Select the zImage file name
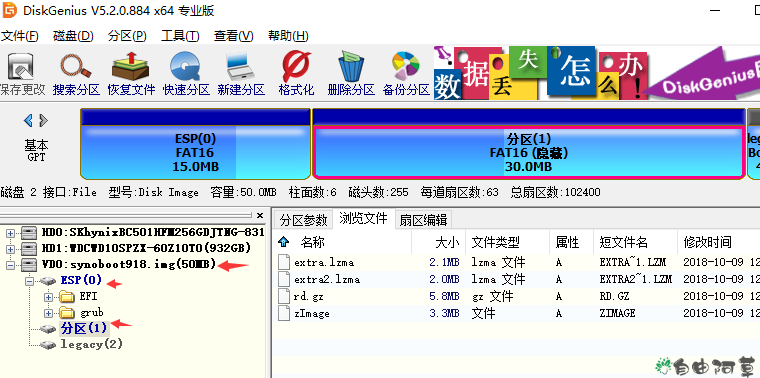760x378 pixels. tap(312, 314)
